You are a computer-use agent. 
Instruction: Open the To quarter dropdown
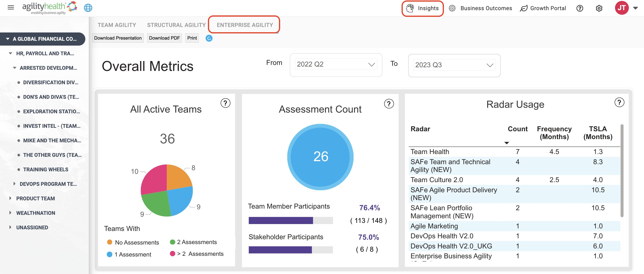pos(454,65)
